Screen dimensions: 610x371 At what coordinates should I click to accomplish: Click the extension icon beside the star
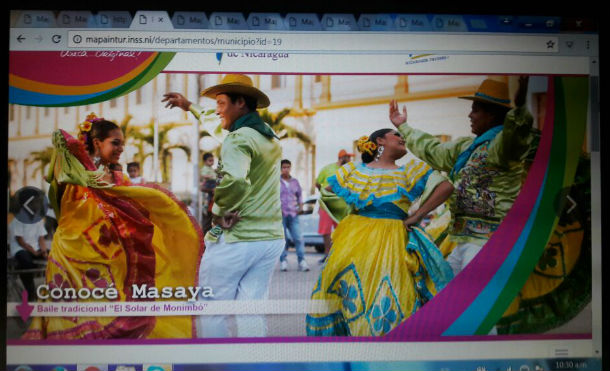coord(569,45)
